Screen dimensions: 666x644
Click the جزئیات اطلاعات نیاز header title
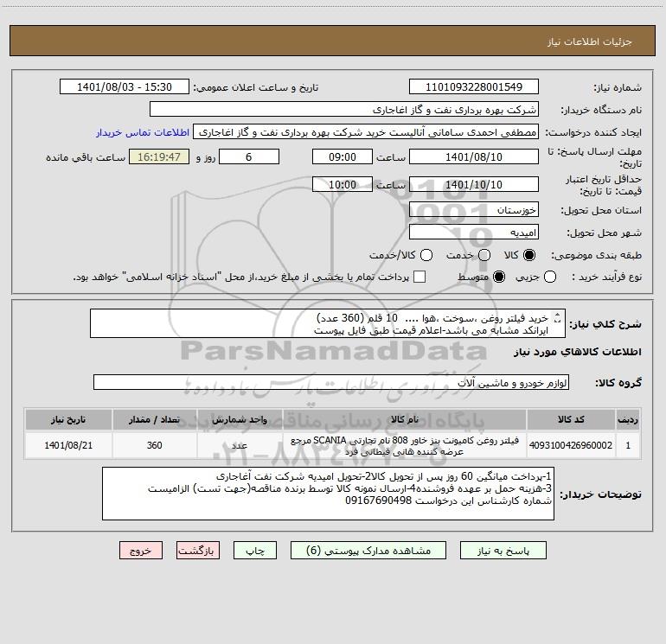[590, 41]
